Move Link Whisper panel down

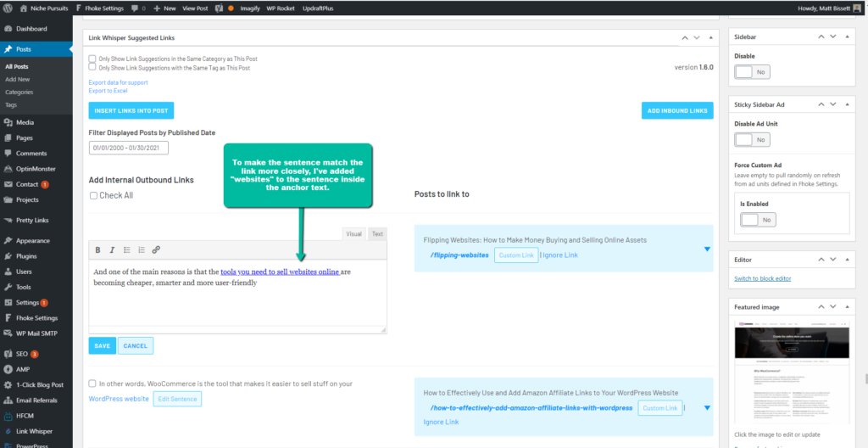point(697,37)
